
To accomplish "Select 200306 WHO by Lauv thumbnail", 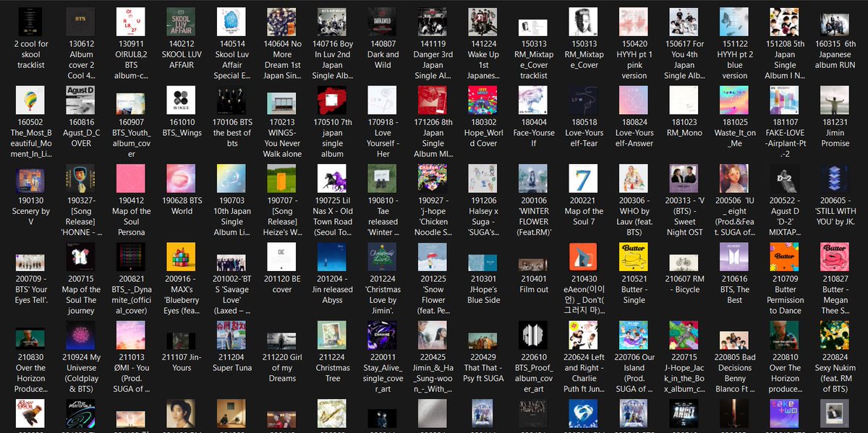I will [634, 179].
